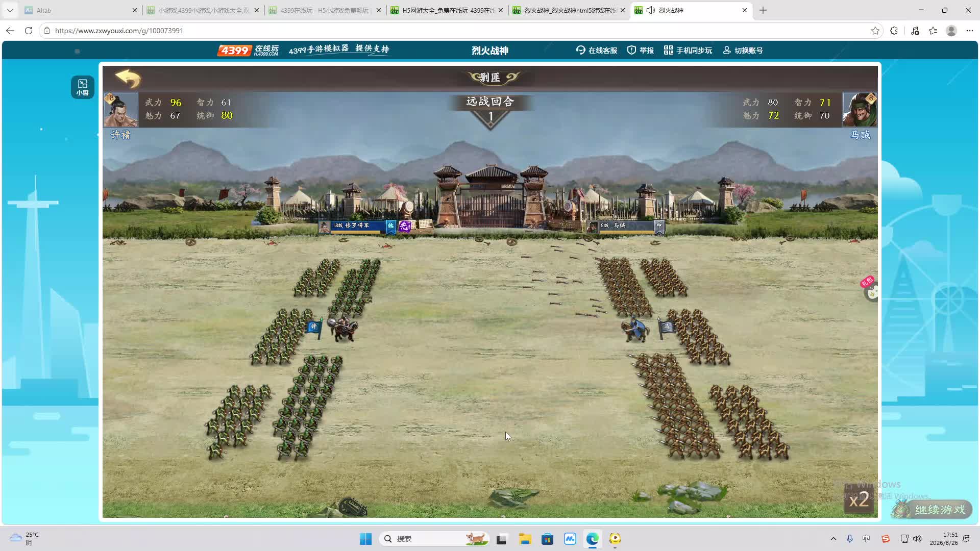Open the media control toolbar icon

(x=915, y=31)
